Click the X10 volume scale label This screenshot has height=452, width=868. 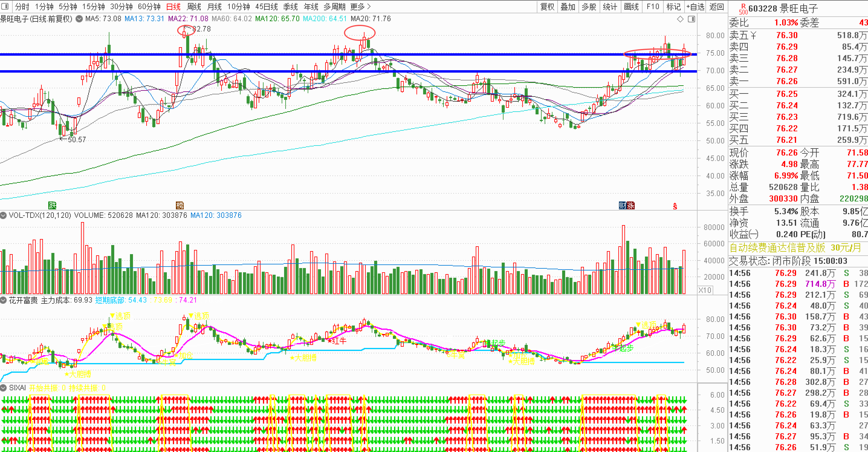(705, 290)
